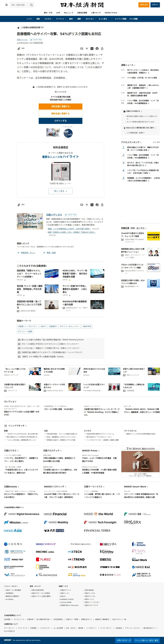Click 有料会員に登録する button
This screenshot has width=164, height=644.
coord(61,107)
